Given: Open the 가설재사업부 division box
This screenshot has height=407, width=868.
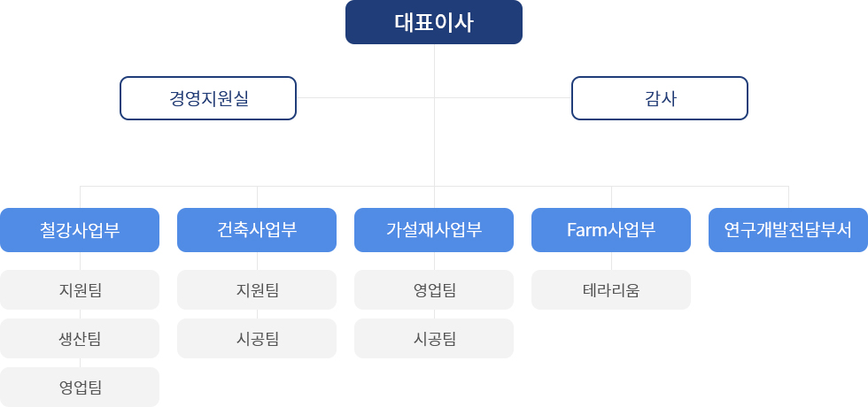Looking at the screenshot, I should click(434, 230).
